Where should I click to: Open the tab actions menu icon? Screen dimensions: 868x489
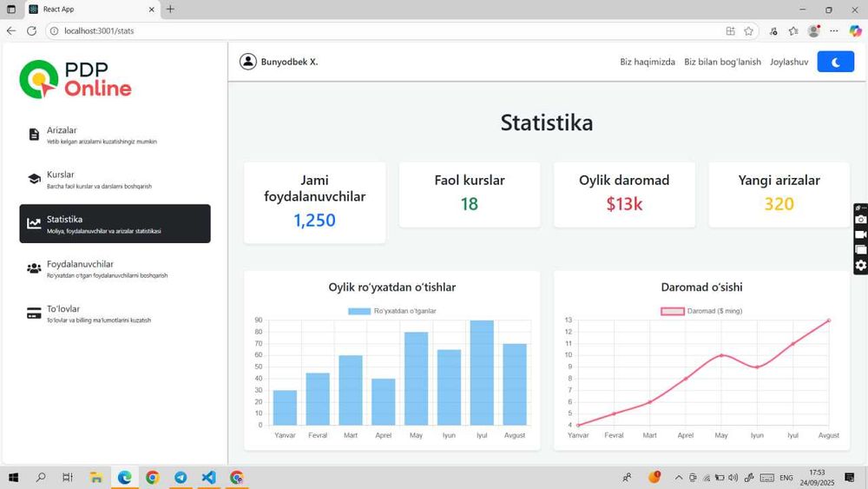[11, 10]
